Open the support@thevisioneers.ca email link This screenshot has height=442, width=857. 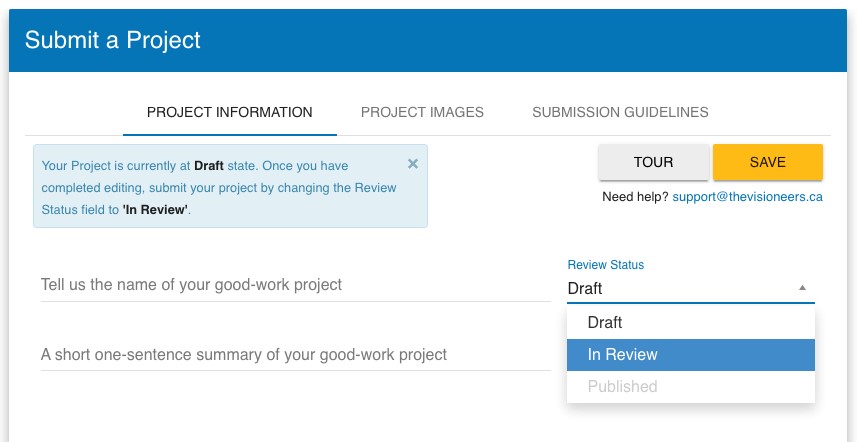[747, 197]
